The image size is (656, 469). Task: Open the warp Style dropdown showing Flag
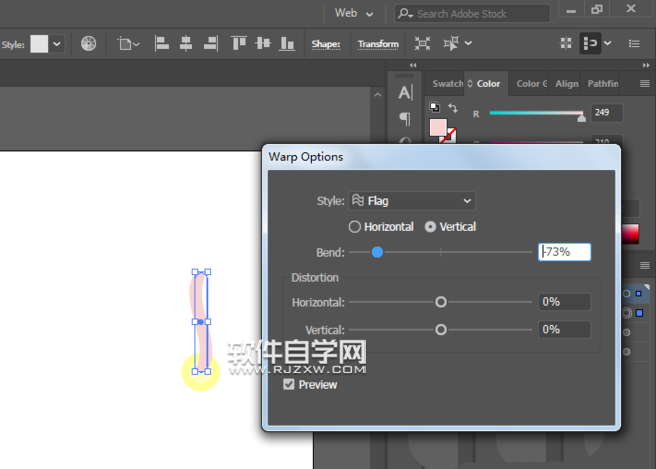[x=411, y=201]
